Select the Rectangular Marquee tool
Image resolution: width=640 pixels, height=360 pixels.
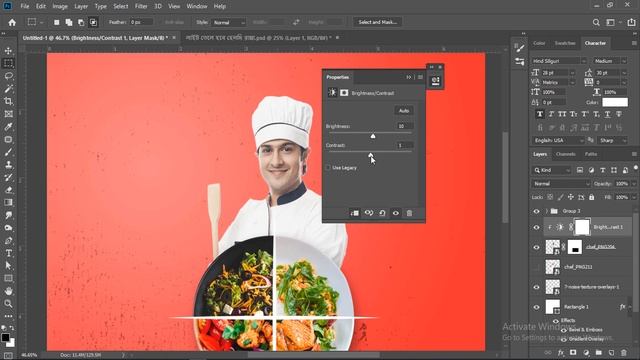[8, 63]
